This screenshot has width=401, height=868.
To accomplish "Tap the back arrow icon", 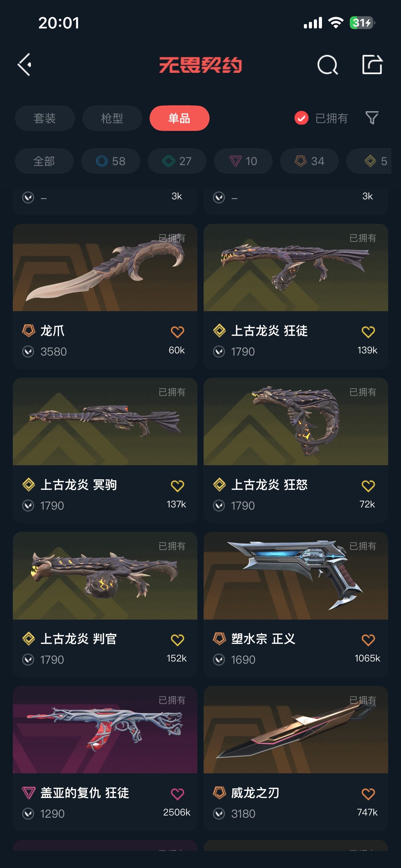I will coord(25,64).
